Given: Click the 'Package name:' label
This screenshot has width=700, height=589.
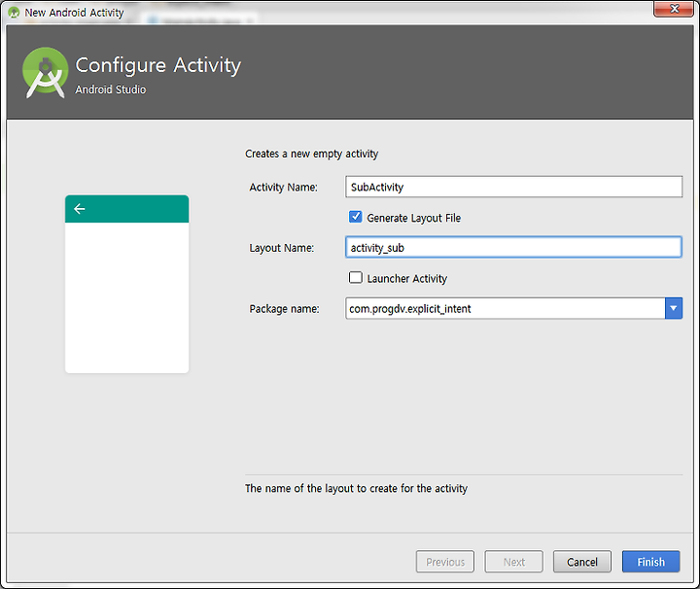Looking at the screenshot, I should click(x=284, y=309).
